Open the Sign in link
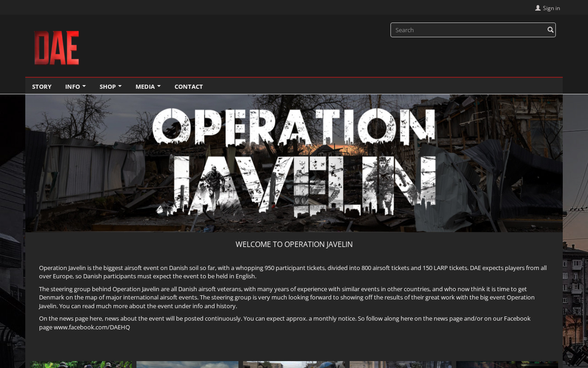The height and width of the screenshot is (368, 588). pyautogui.click(x=551, y=8)
